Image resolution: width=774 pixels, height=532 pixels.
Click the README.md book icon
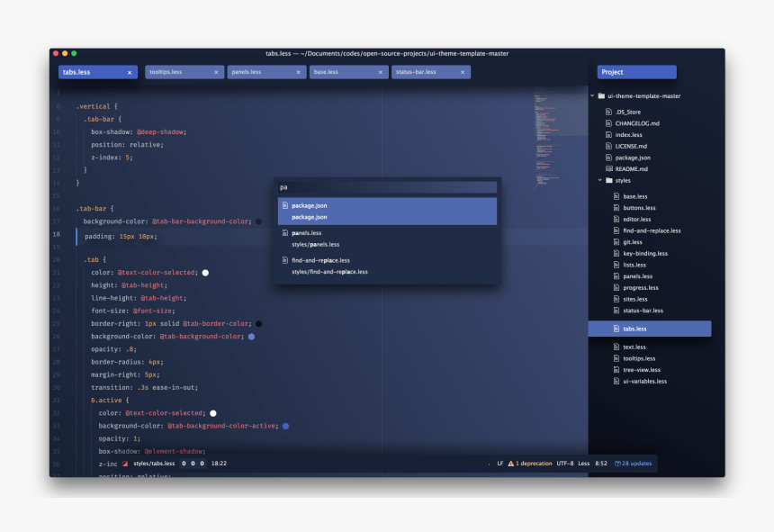pyautogui.click(x=608, y=168)
